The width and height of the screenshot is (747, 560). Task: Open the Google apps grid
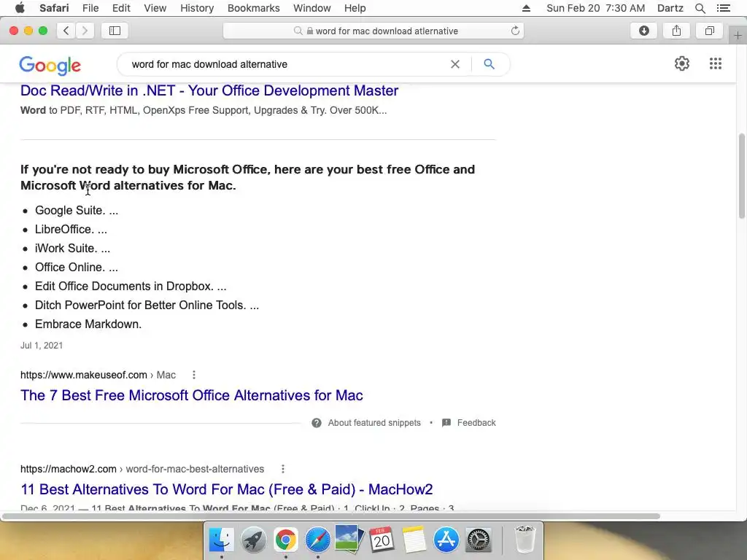pos(716,64)
